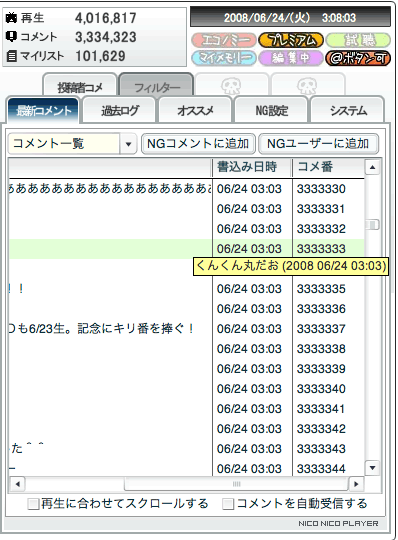Open the 過去ログ tab
Image resolution: width=398 pixels, height=540 pixels.
tap(119, 110)
